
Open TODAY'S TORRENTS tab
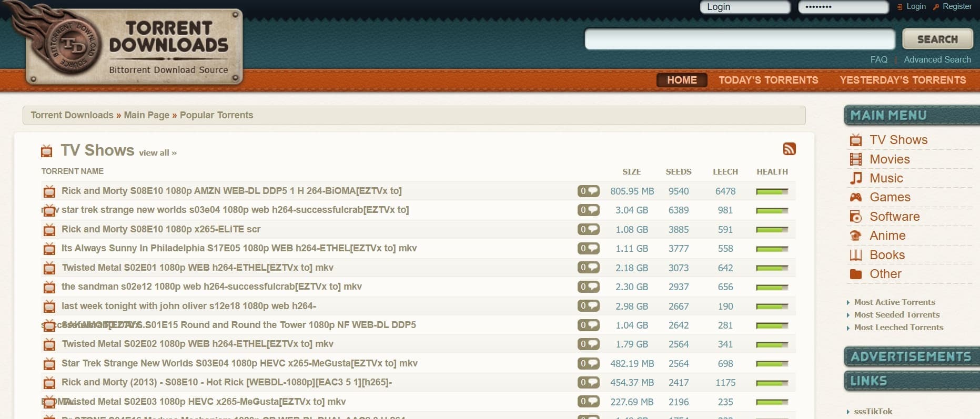(768, 80)
